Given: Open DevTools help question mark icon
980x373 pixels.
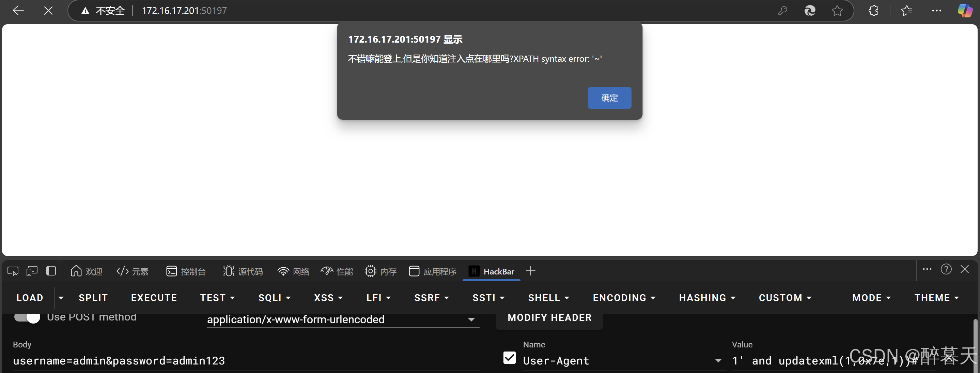Looking at the screenshot, I should click(946, 269).
